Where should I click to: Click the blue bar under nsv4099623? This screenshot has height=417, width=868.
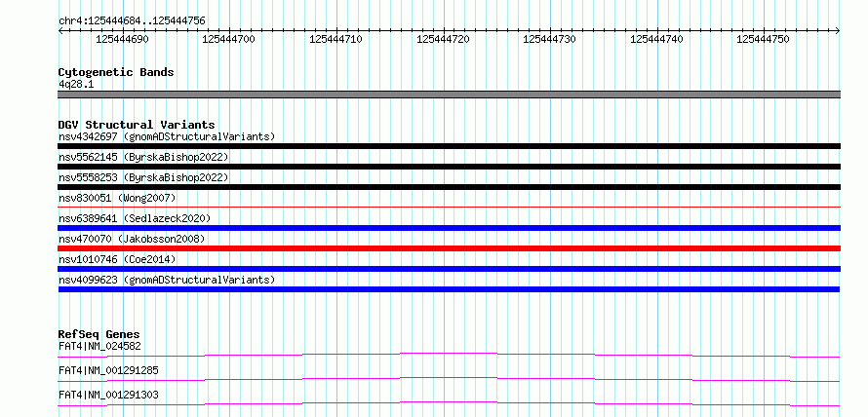point(449,289)
